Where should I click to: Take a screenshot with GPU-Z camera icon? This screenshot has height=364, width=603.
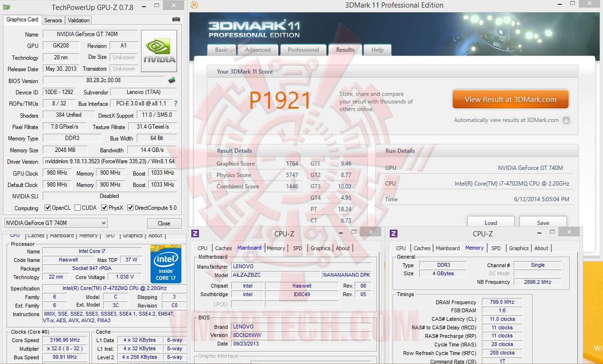(176, 19)
